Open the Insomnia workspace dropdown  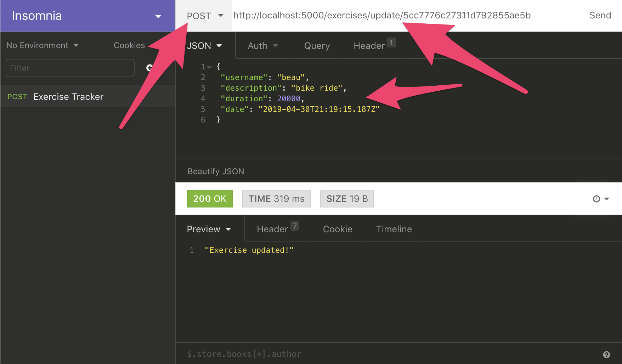(x=158, y=16)
